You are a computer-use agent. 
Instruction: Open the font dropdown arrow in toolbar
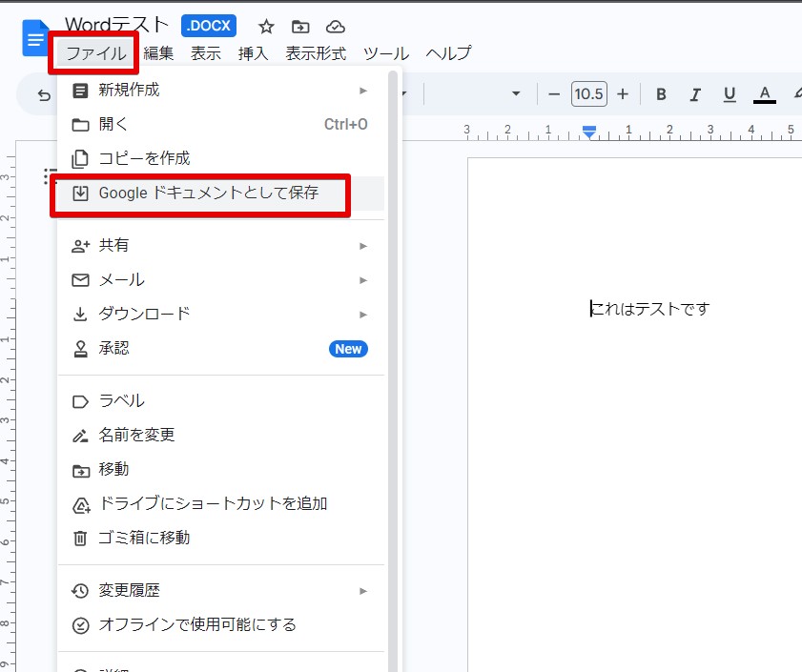tap(516, 93)
